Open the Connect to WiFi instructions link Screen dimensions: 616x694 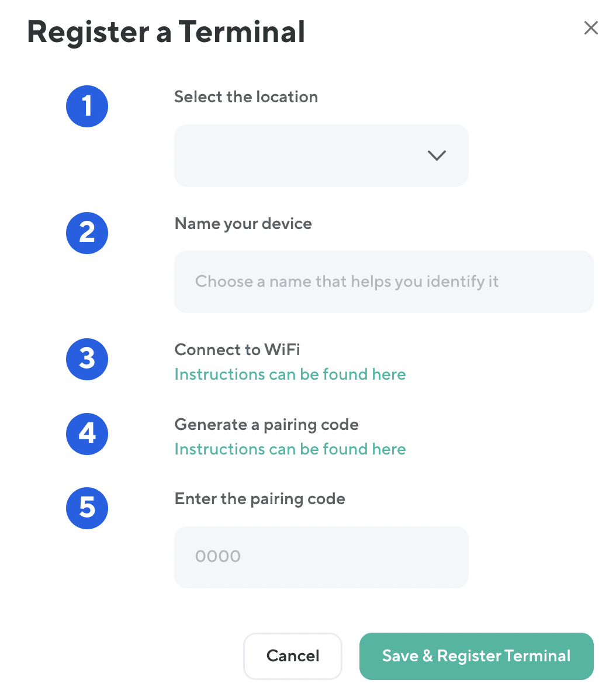tap(290, 374)
